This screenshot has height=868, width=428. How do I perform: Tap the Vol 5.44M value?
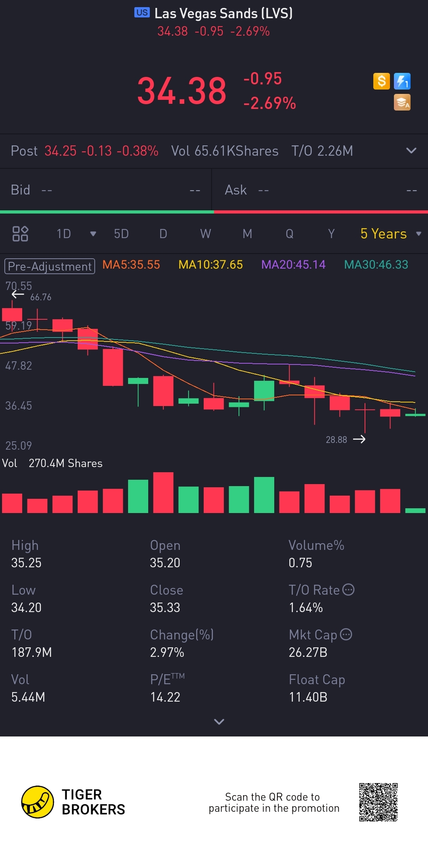pyautogui.click(x=28, y=697)
